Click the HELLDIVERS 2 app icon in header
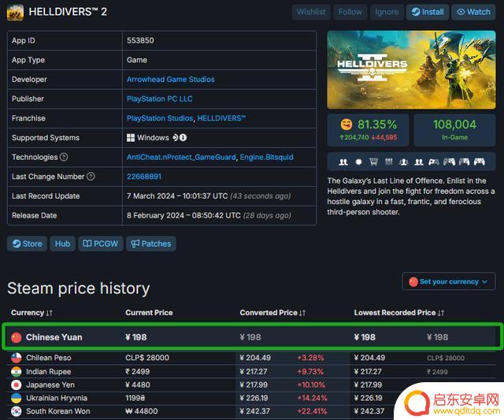The height and width of the screenshot is (420, 504). 15,13
